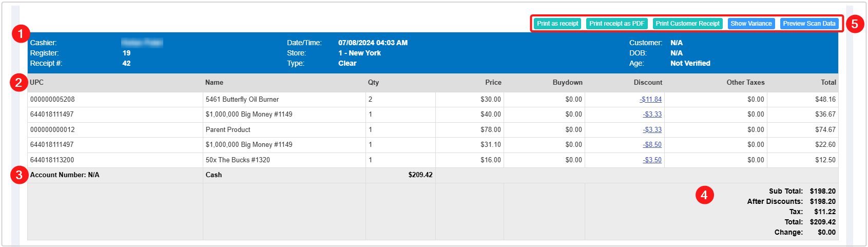This screenshot has height=247, width=868.
Task: Click the -$3.50 discount link
Action: pos(652,160)
